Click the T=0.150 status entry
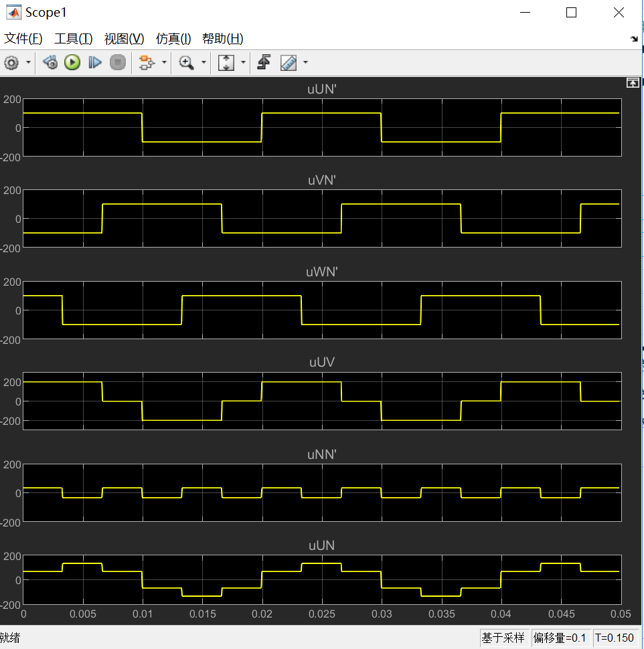The width and height of the screenshot is (644, 649). point(615,638)
